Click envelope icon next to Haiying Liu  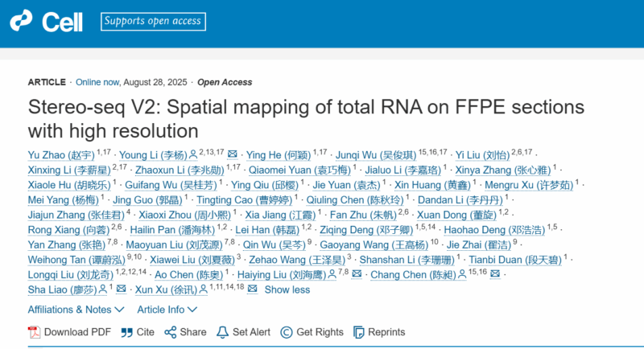(x=357, y=273)
